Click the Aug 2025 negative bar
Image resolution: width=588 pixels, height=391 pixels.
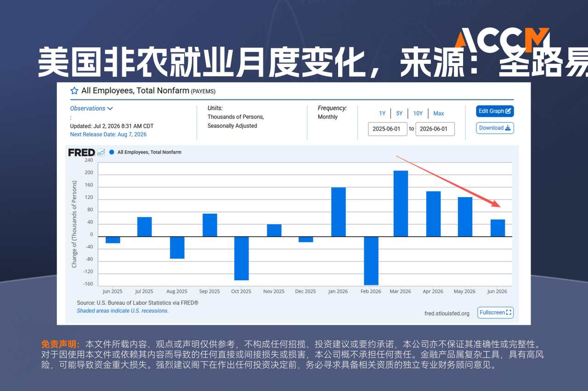(x=177, y=248)
